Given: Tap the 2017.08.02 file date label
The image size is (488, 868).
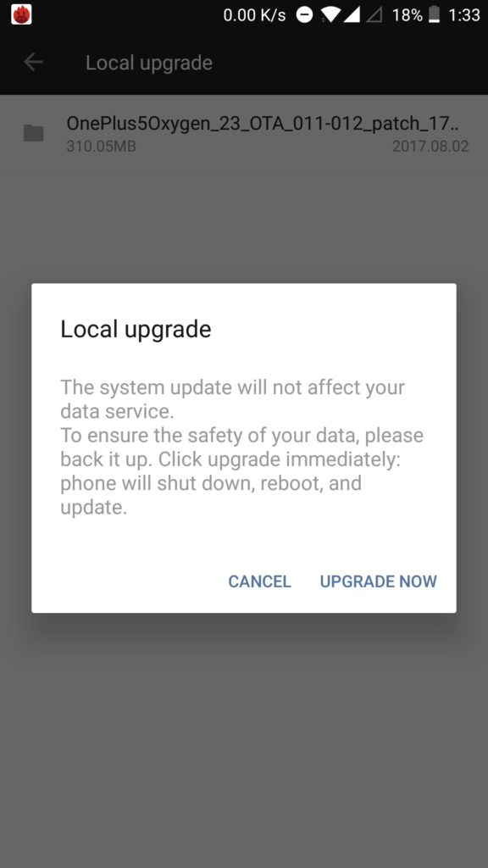Looking at the screenshot, I should tap(430, 146).
